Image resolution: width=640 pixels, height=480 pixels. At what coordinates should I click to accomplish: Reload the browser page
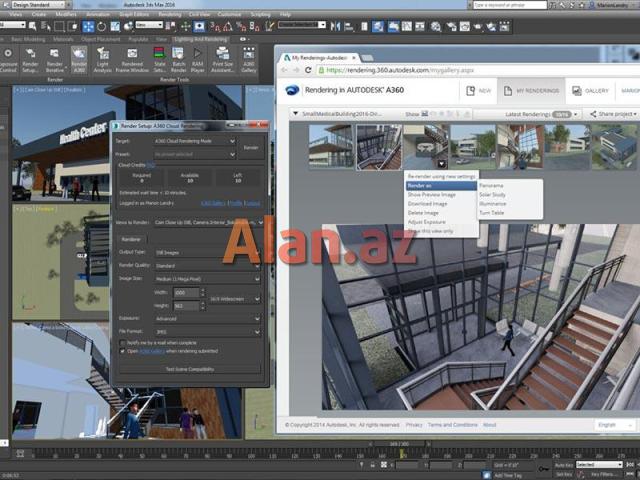[309, 70]
